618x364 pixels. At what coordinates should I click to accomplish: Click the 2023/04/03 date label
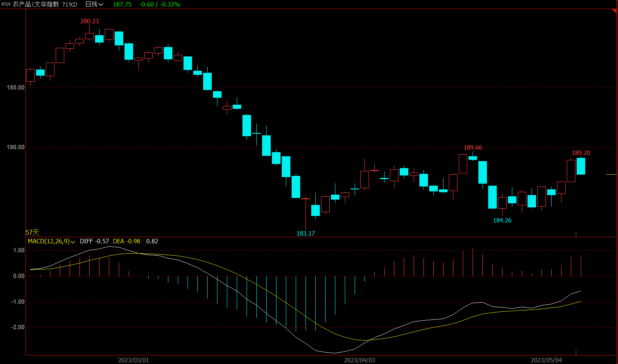[x=360, y=360]
